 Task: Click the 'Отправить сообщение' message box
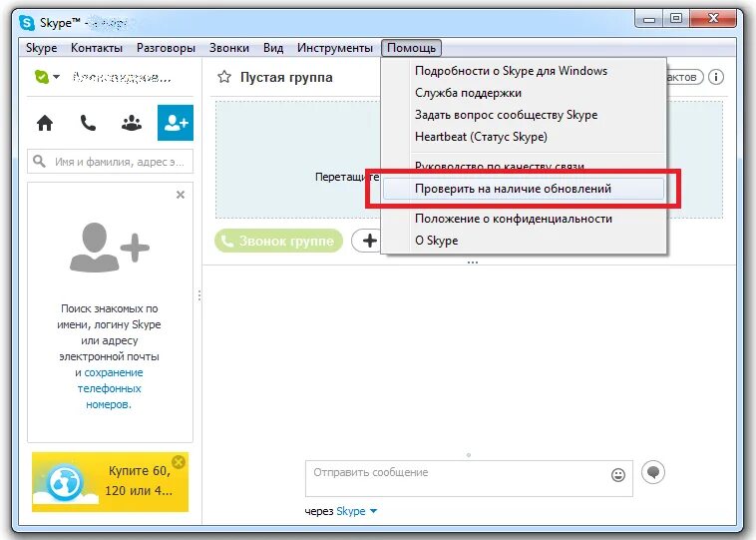tap(469, 478)
